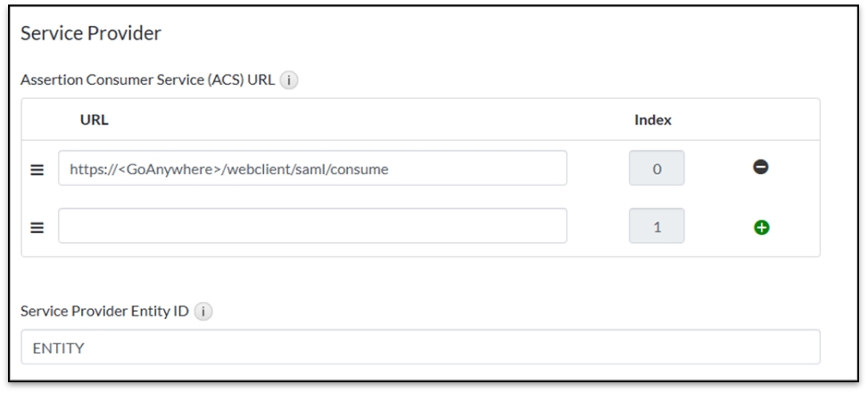Click the info icon beside Service Provider Entity ID

pos(203,312)
